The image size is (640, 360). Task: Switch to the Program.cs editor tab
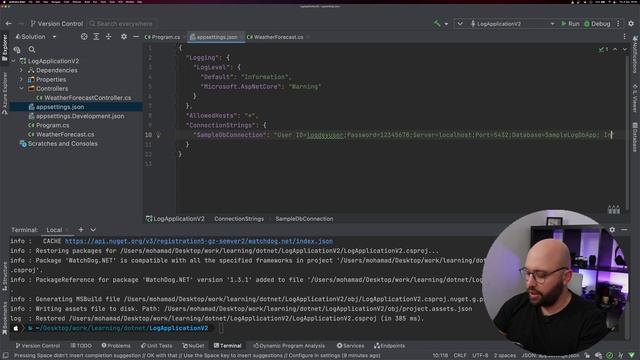click(162, 37)
